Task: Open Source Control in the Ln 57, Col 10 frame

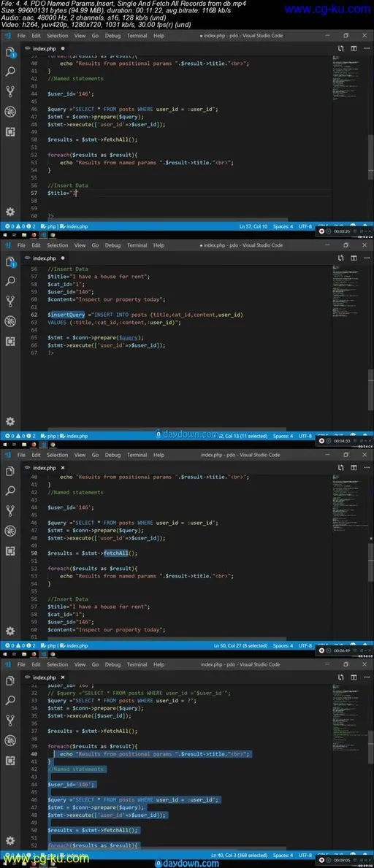Action: 10,91
